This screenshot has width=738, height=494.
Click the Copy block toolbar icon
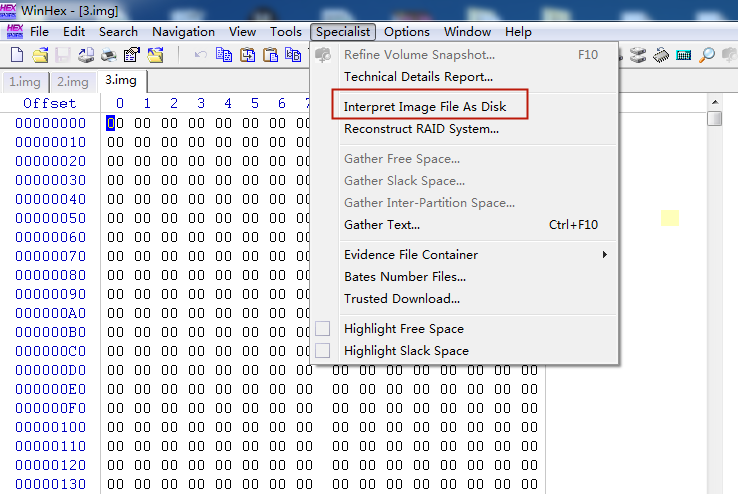(224, 55)
